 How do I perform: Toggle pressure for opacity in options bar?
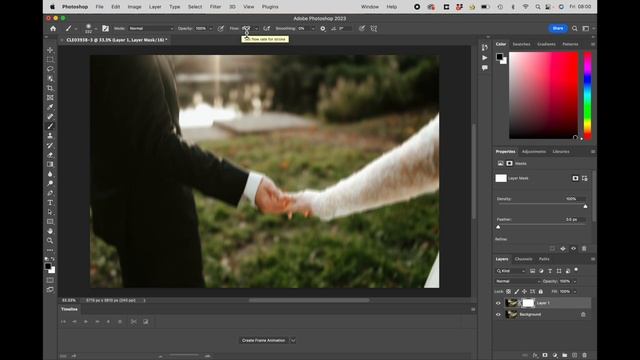pos(221,29)
